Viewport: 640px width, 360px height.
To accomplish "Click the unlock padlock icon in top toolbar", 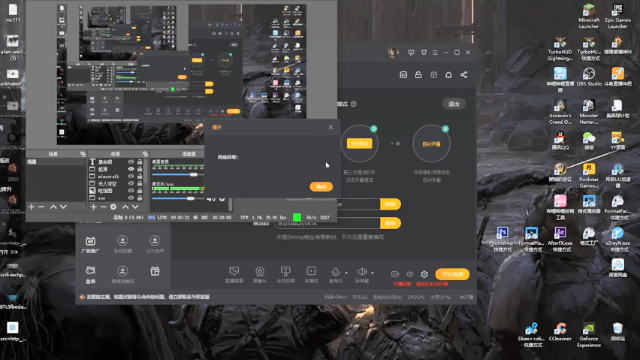I will coord(418,75).
